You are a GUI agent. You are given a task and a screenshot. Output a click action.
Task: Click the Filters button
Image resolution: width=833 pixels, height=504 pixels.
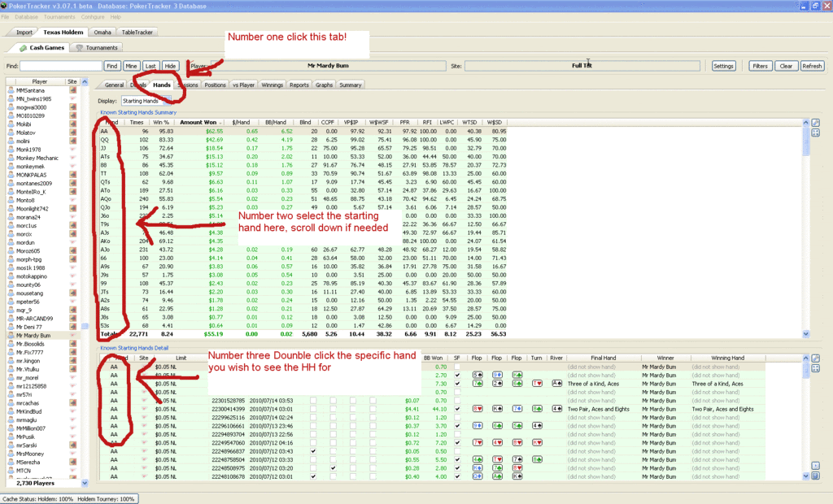coord(760,66)
